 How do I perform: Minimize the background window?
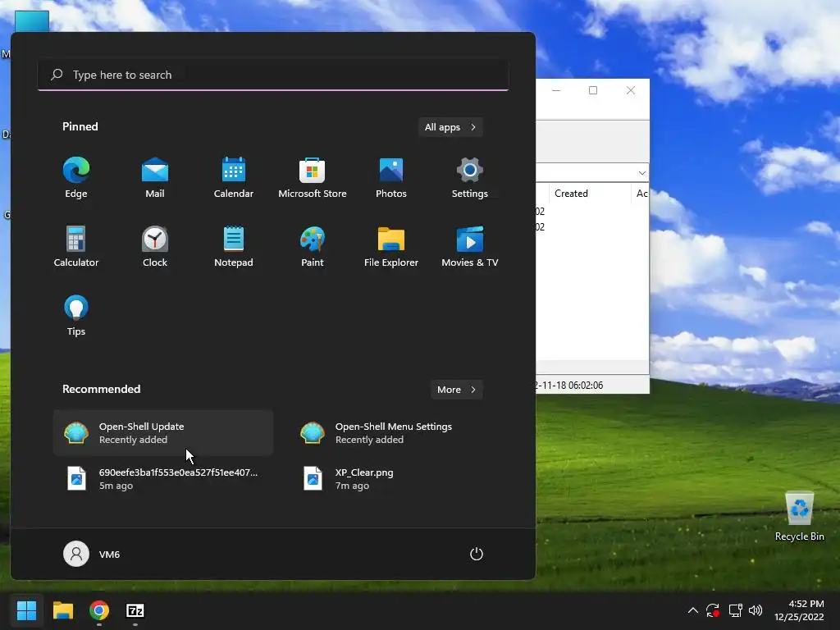click(x=556, y=90)
